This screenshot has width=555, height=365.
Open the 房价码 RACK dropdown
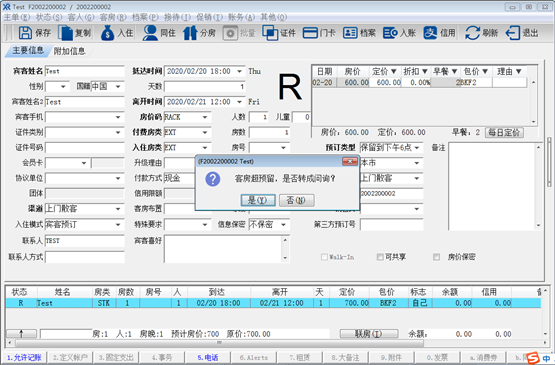[205, 117]
